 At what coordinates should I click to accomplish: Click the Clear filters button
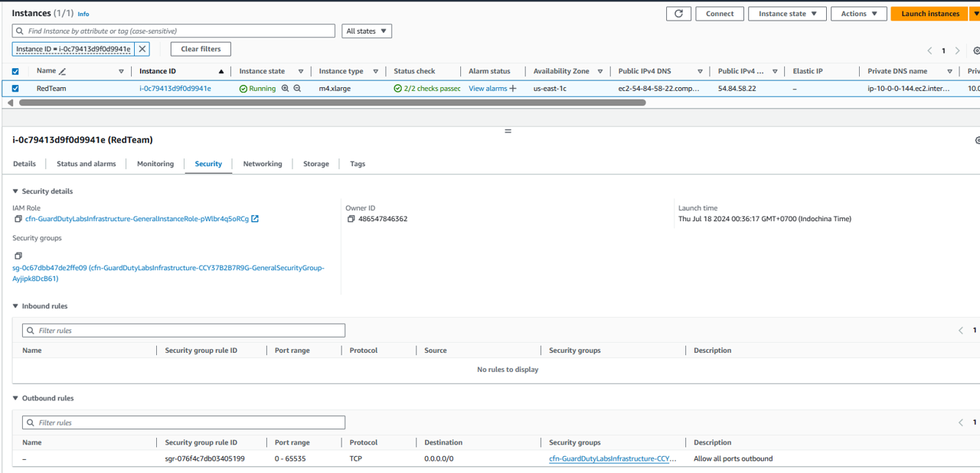(201, 49)
